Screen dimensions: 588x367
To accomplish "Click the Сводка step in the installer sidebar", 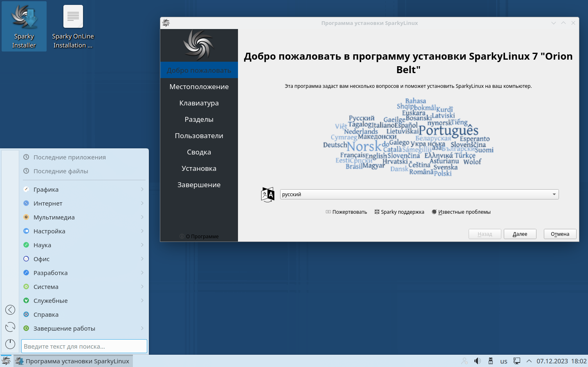I will [199, 152].
